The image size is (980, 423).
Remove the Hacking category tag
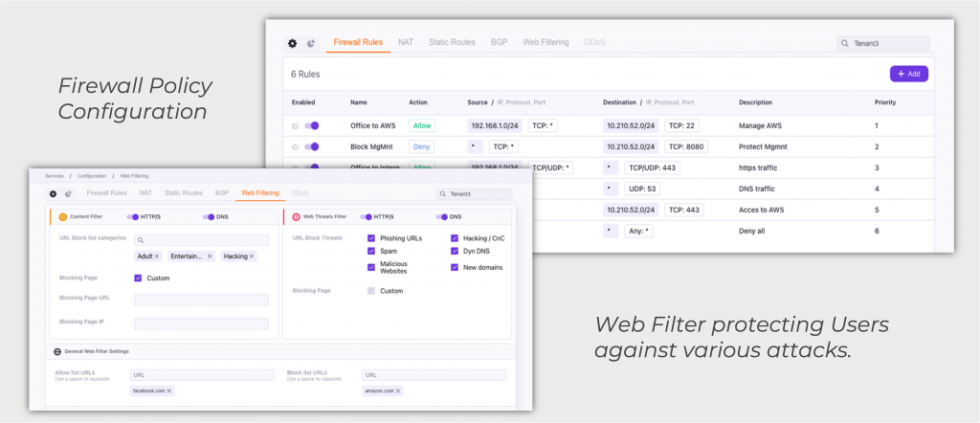tap(252, 256)
